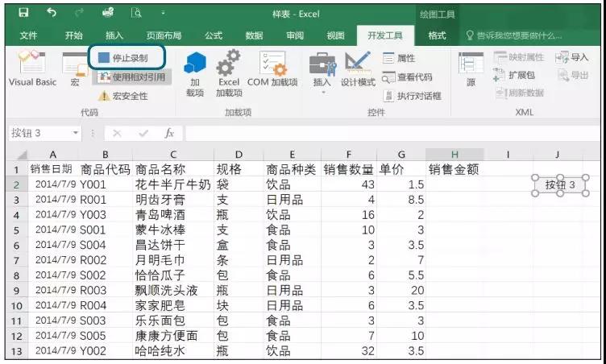The image size is (606, 364).
Task: Click 映射属性 map properties
Action: [519, 57]
